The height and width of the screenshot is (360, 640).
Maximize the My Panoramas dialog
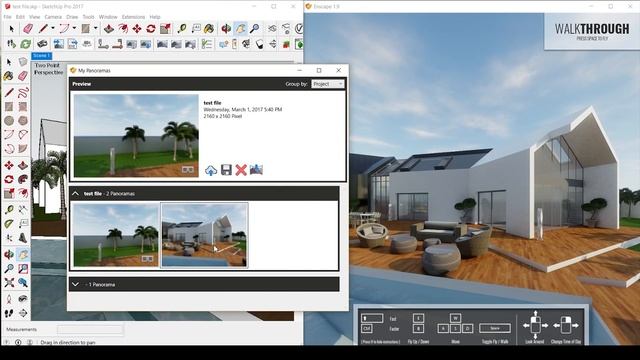coord(319,70)
